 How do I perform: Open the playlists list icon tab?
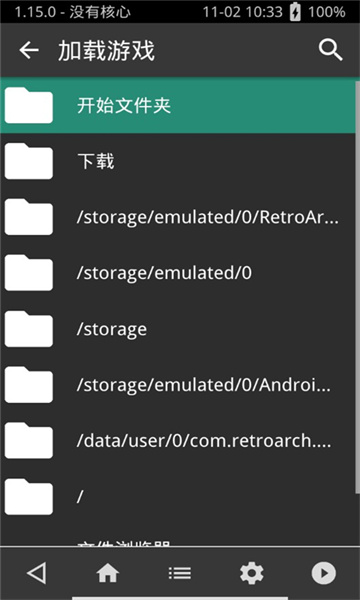click(180, 573)
